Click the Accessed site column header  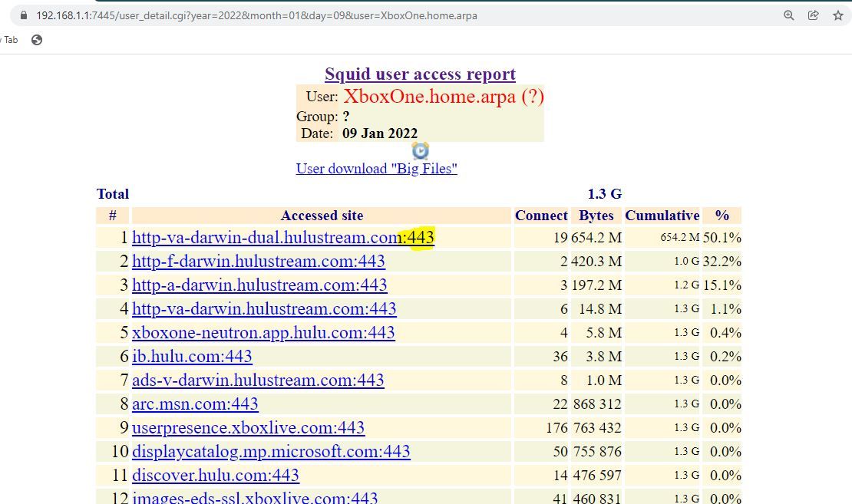coord(322,216)
